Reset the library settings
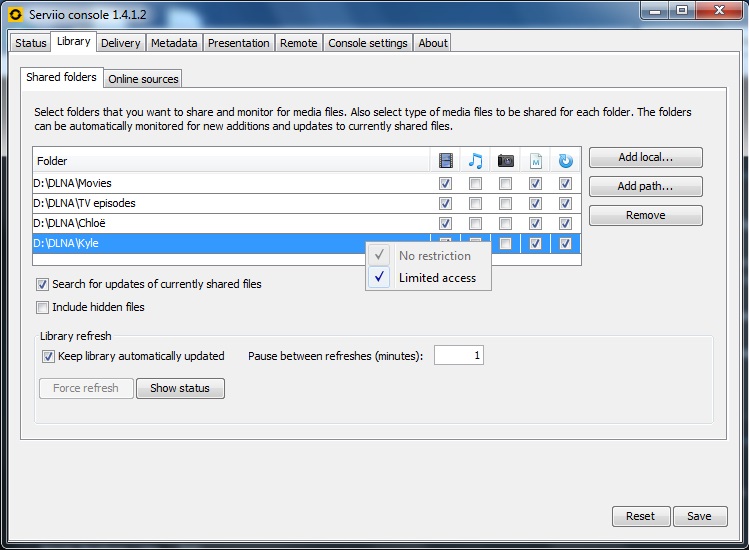This screenshot has height=550, width=749. [641, 517]
